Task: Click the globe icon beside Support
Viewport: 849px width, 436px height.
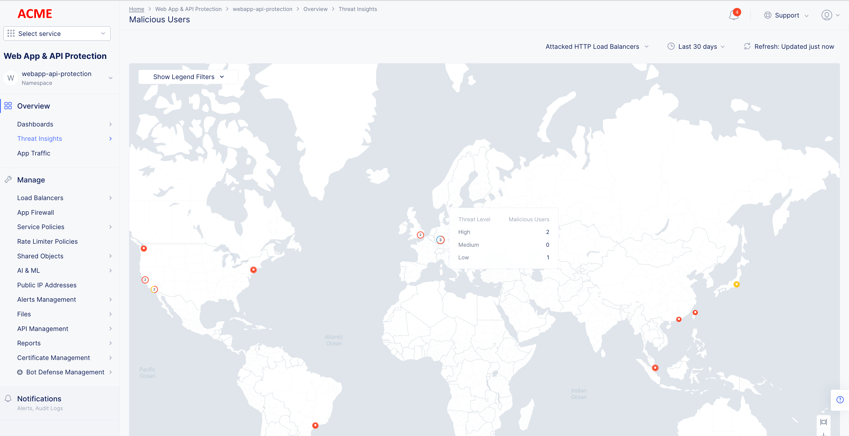Action: (x=767, y=16)
